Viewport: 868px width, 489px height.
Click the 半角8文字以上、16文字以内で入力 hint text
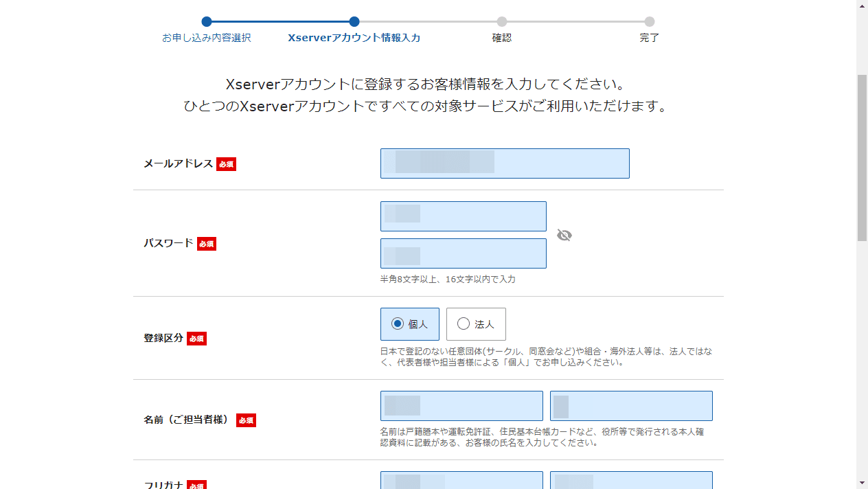click(x=448, y=280)
